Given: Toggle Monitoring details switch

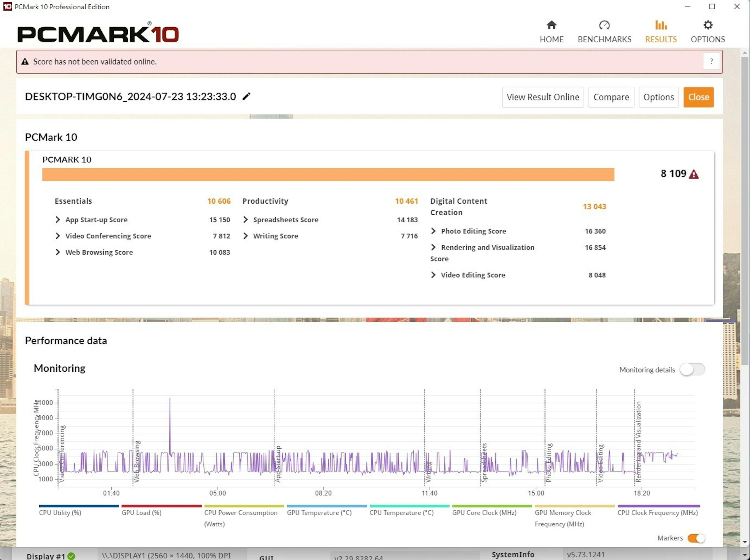Looking at the screenshot, I should tap(692, 370).
